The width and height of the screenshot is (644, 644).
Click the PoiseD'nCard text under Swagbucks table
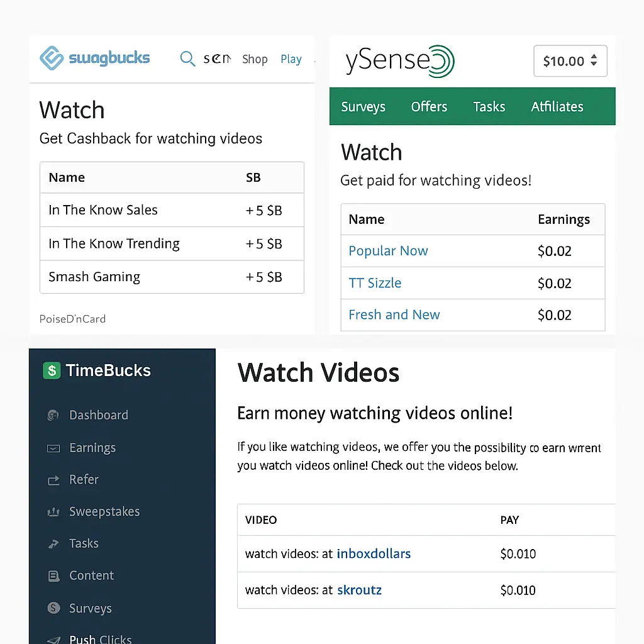tap(72, 319)
